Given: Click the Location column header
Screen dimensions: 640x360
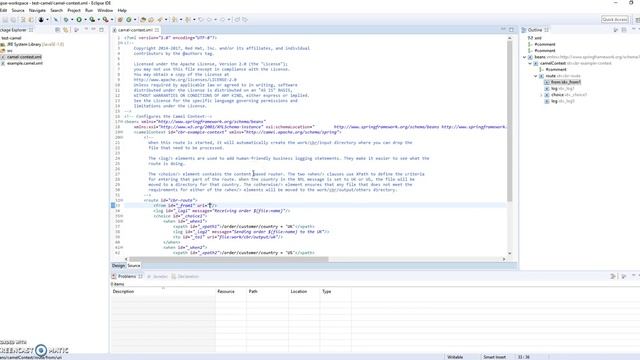Looking at the screenshot, I should [304, 291].
